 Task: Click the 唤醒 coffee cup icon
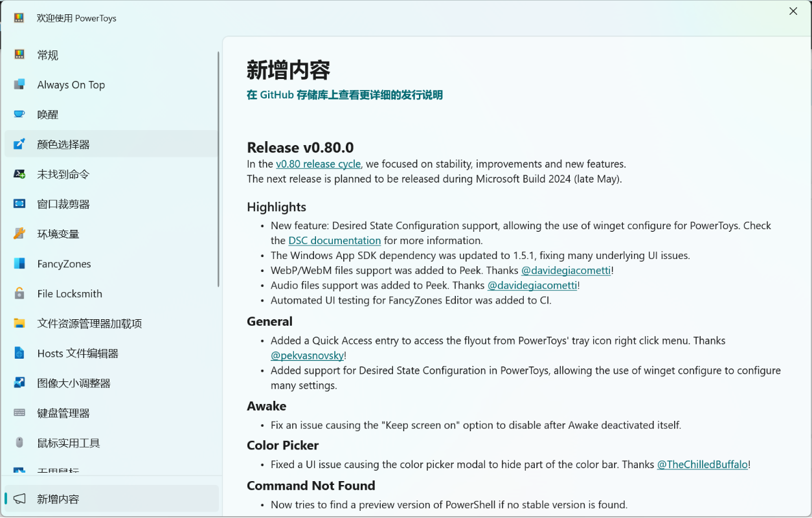click(x=19, y=114)
